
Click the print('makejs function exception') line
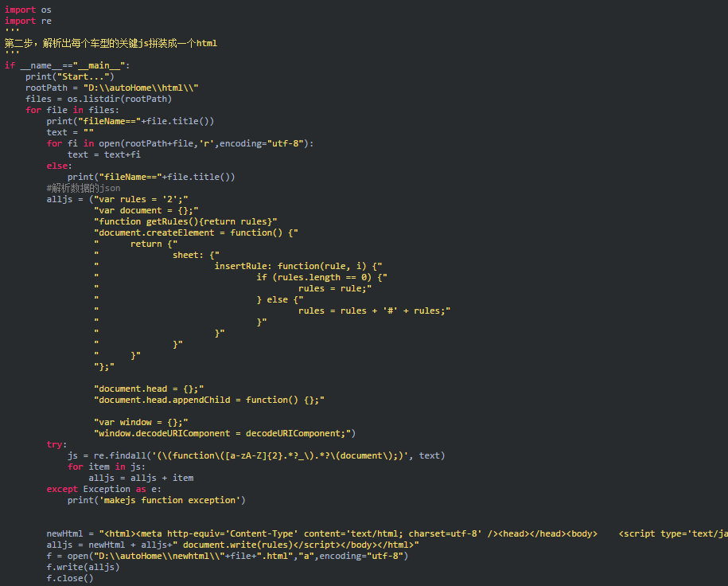point(157,501)
